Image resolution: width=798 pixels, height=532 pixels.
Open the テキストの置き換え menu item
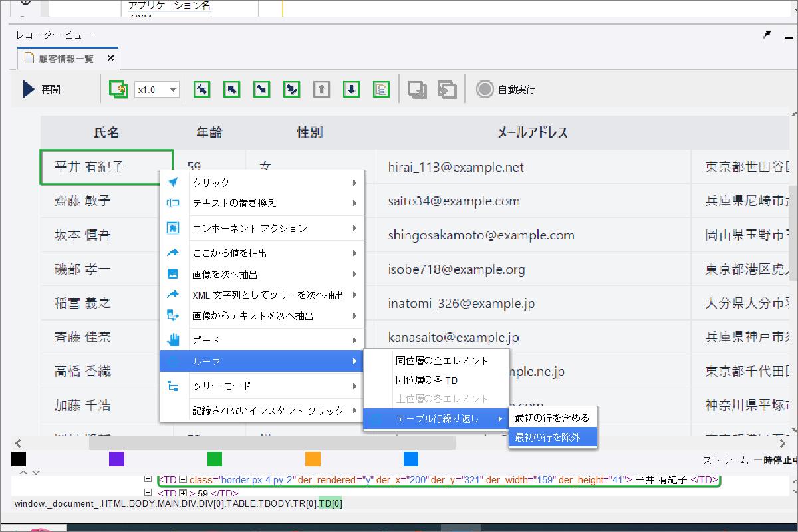263,203
